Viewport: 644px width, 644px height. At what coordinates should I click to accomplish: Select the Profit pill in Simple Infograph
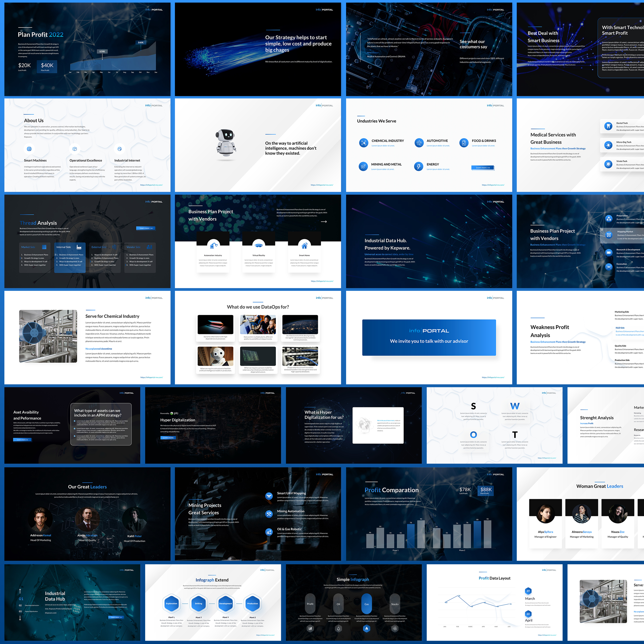(x=310, y=604)
